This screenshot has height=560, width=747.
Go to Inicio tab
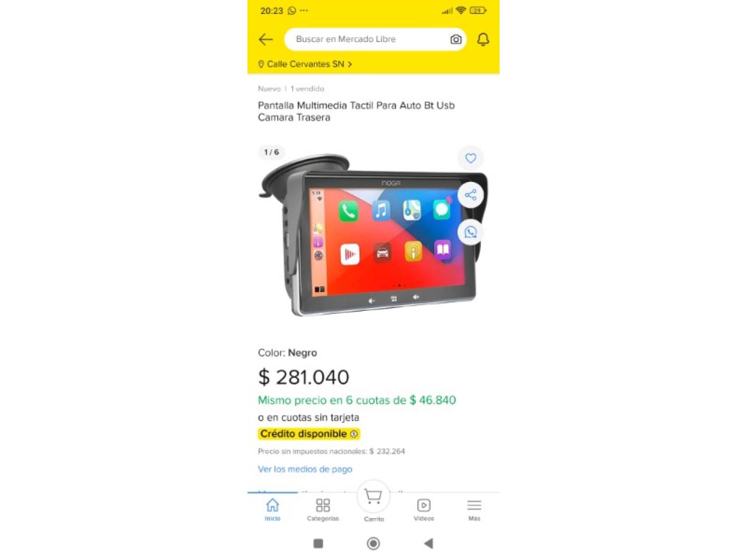click(273, 509)
